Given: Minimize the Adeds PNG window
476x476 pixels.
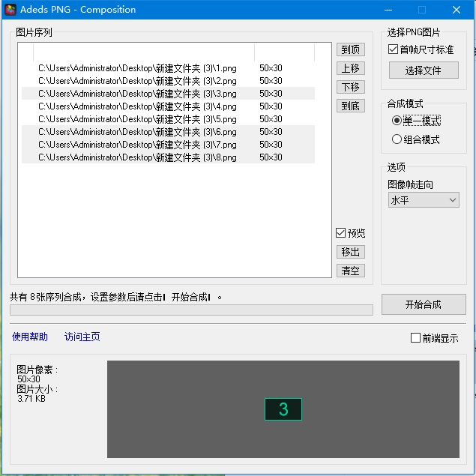Looking at the screenshot, I should pos(388,10).
